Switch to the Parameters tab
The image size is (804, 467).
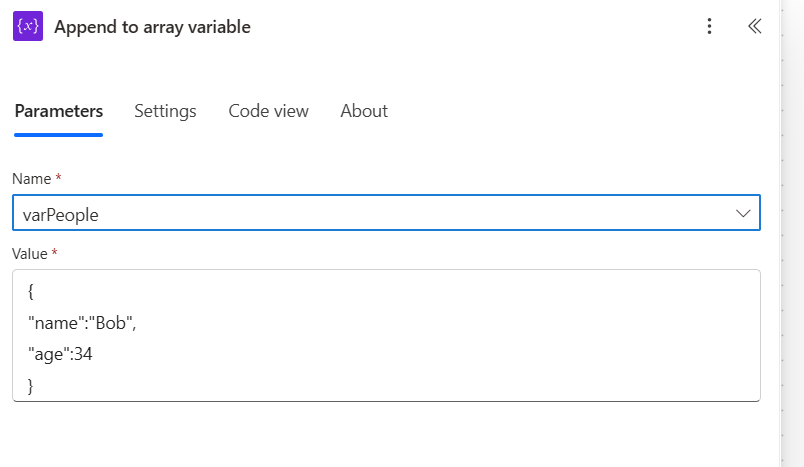pos(58,111)
